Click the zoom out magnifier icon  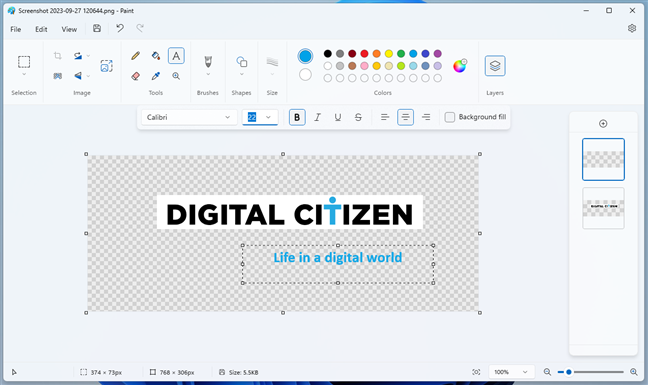(x=547, y=372)
